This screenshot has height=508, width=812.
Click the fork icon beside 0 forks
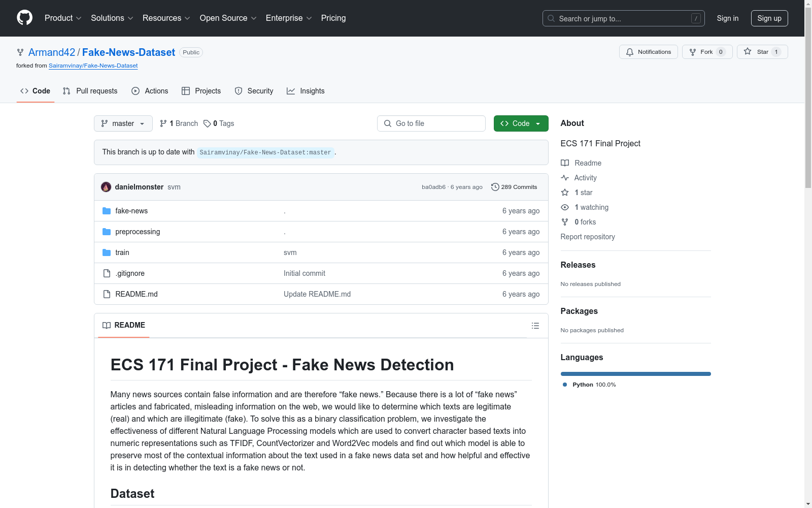[x=565, y=222]
